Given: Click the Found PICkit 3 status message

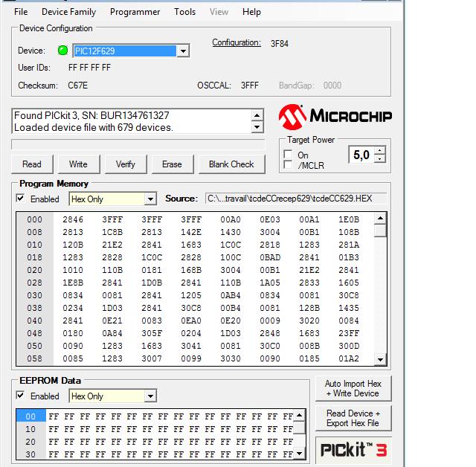Looking at the screenshot, I should click(x=91, y=115).
